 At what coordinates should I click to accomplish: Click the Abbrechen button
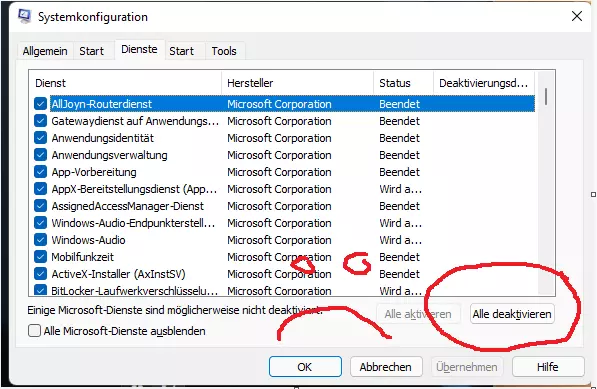(x=386, y=367)
